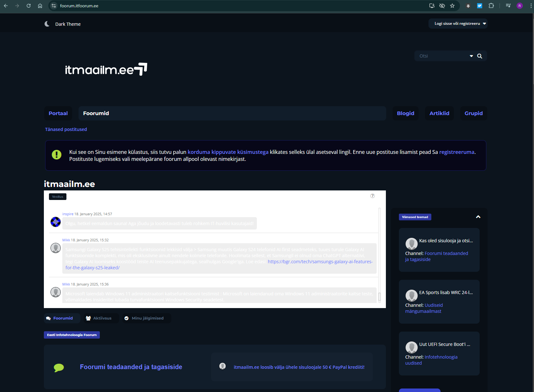Open the Portaal tab

click(x=58, y=113)
